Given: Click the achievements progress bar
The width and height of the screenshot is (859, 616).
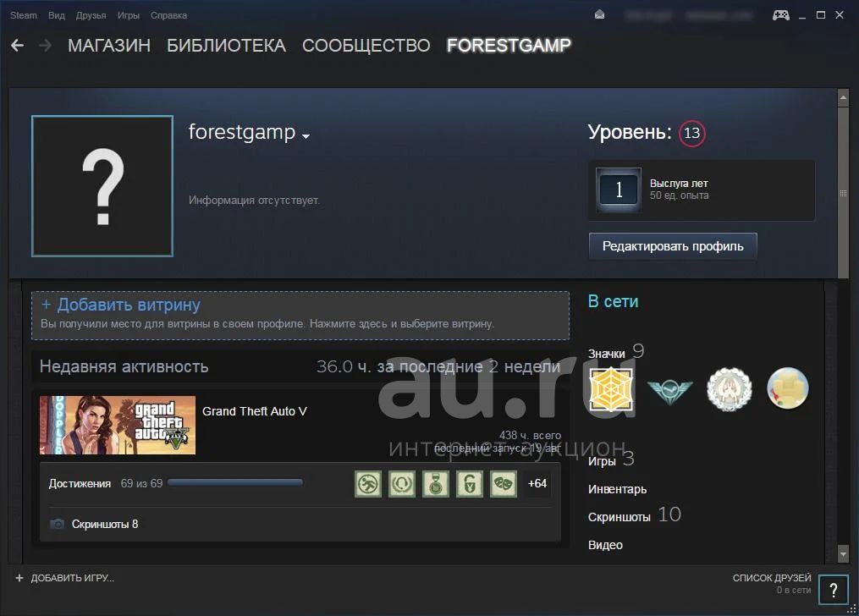Looking at the screenshot, I should click(x=235, y=482).
